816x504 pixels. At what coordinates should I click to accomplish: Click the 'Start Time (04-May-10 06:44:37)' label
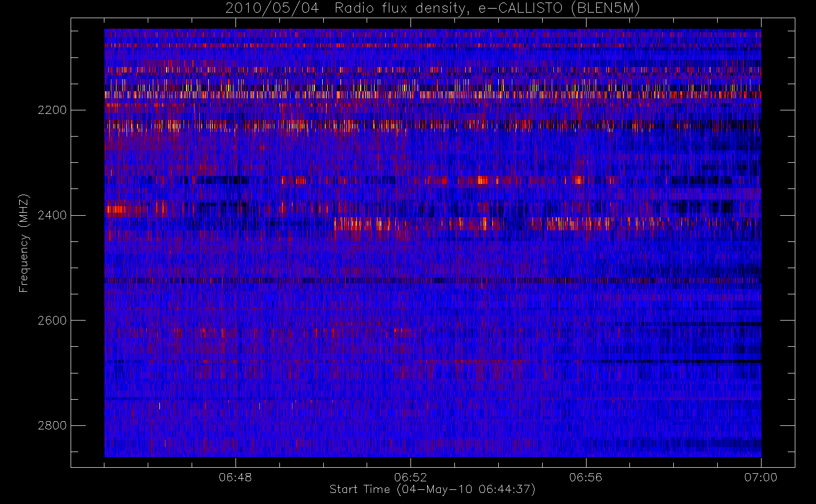point(432,489)
